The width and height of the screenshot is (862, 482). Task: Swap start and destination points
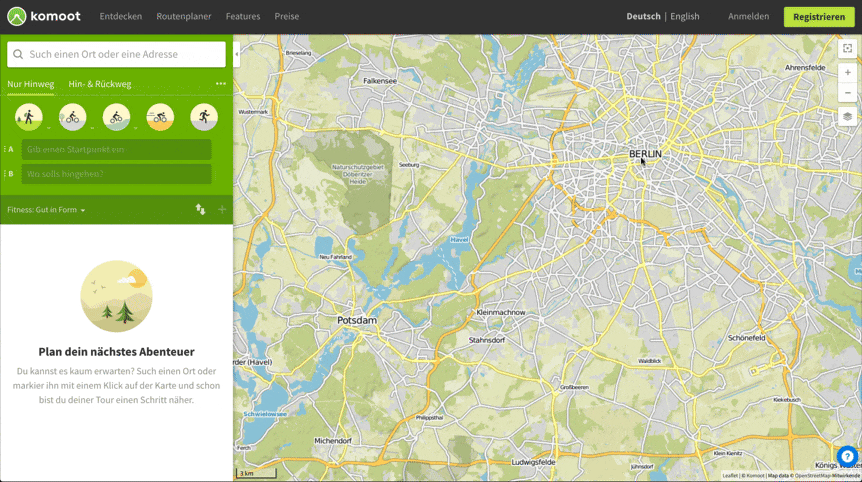click(x=200, y=209)
